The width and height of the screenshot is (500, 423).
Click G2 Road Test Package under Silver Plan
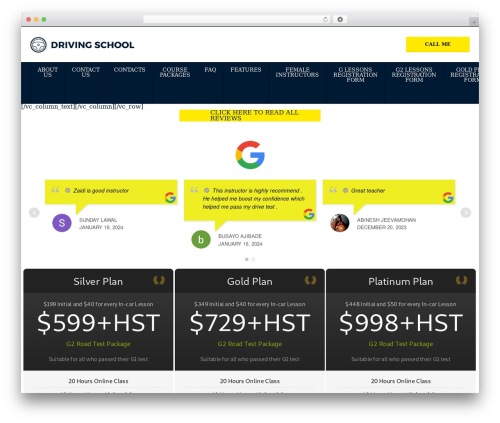tap(98, 344)
